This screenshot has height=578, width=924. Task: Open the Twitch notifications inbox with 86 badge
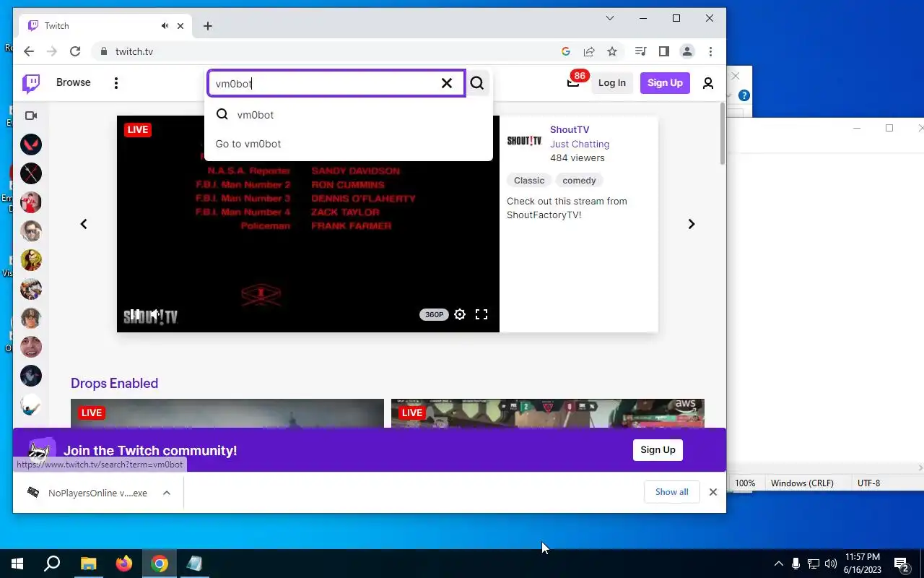(574, 82)
